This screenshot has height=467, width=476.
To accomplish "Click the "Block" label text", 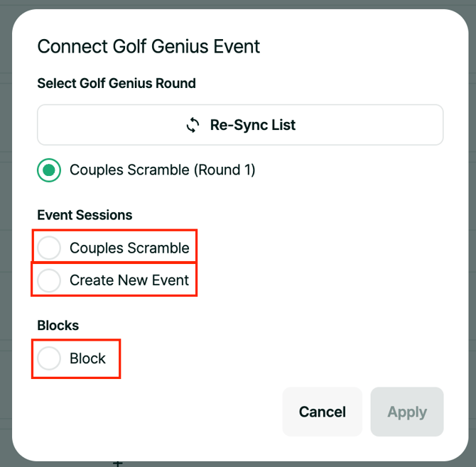I will [87, 358].
